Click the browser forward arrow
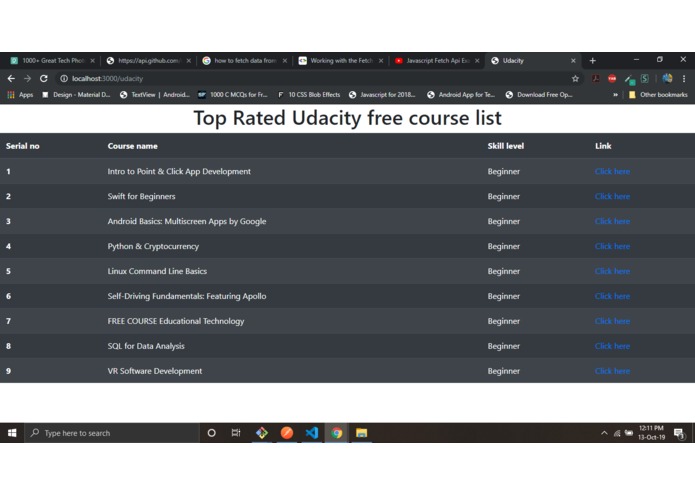Screen dimensions: 695x494 27,78
